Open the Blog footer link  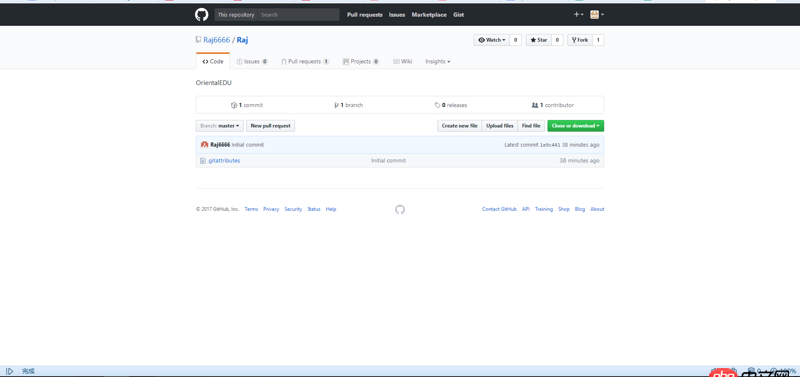(580, 209)
